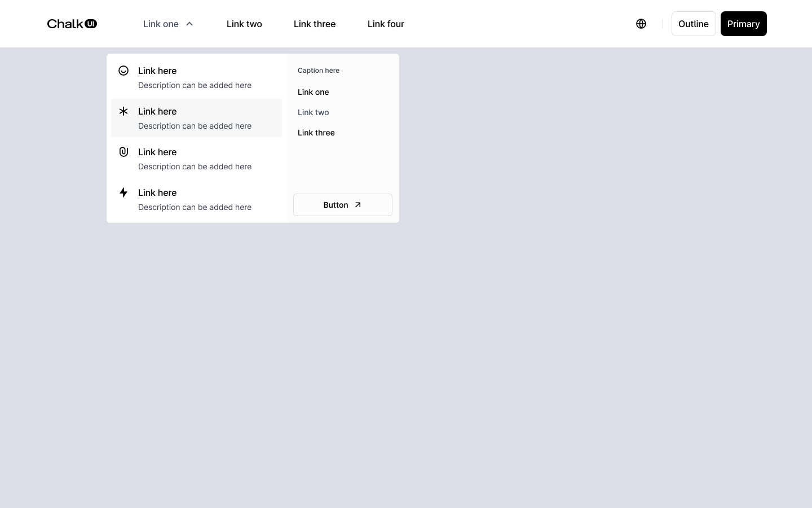This screenshot has height=508, width=812.
Task: Collapse the Link one menu via its chevron
Action: point(189,24)
